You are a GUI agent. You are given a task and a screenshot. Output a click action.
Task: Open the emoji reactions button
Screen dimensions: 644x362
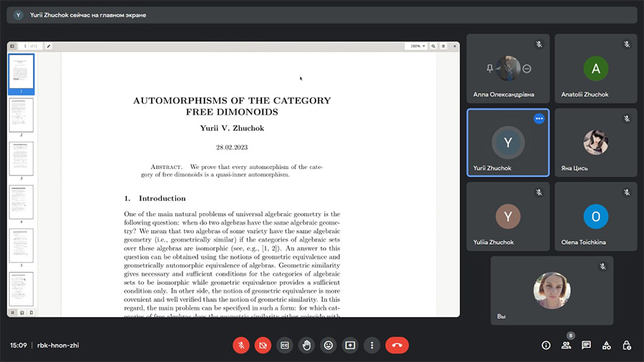(x=328, y=345)
